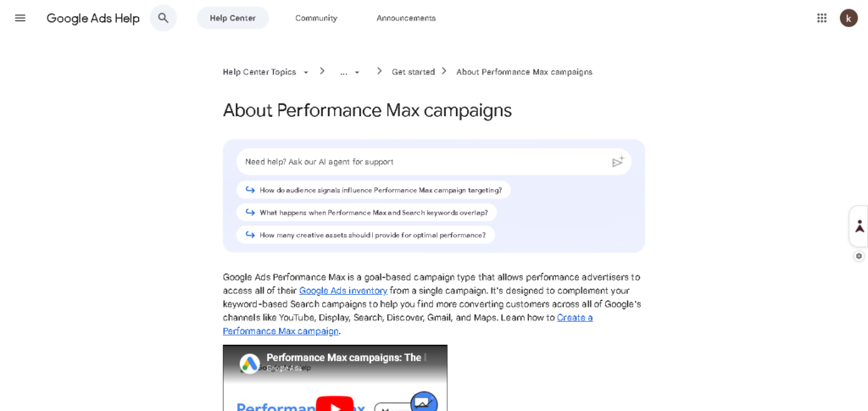Click the page heading About Performance Max campaigns
The width and height of the screenshot is (868, 411).
[367, 111]
